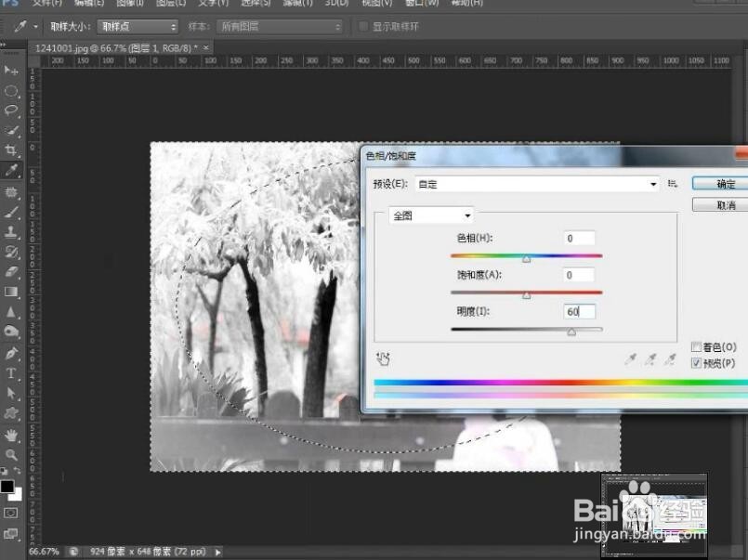The width and height of the screenshot is (748, 560).
Task: Select the Move tool
Action: (10, 70)
